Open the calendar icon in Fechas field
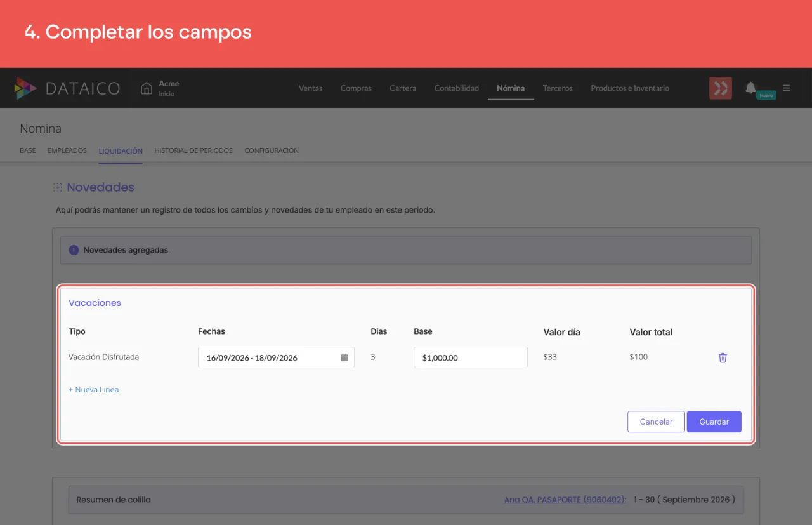This screenshot has height=525, width=812. pos(344,357)
